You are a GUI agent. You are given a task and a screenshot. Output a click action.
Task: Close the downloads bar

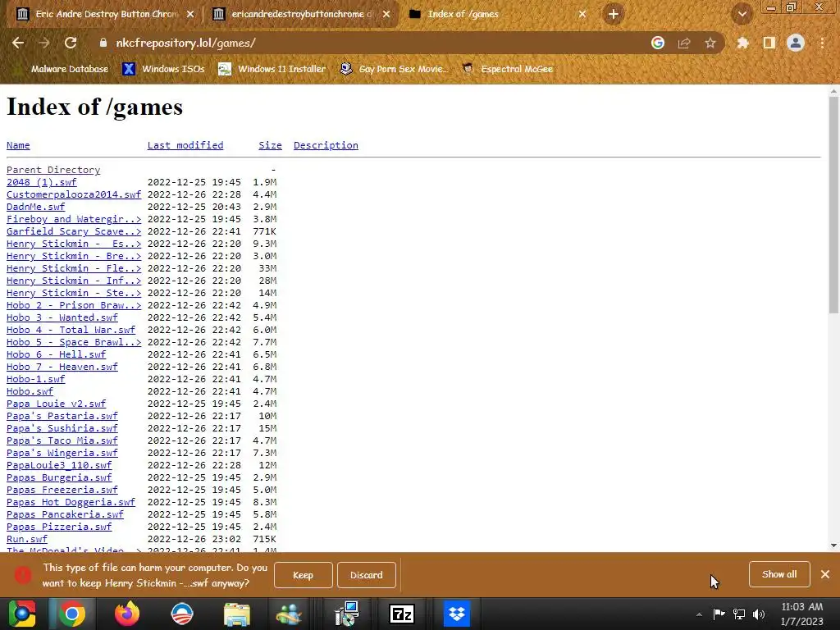click(825, 574)
